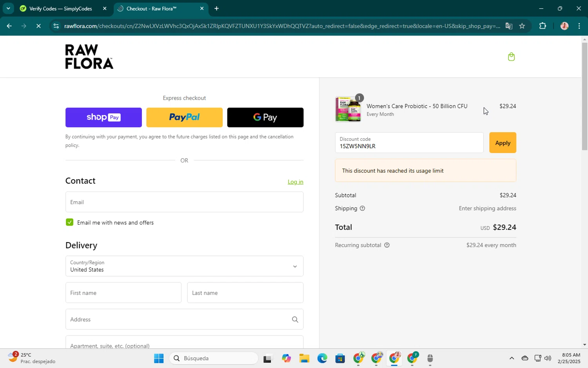Click the browser address bar URL
The image size is (588, 368).
(282, 26)
